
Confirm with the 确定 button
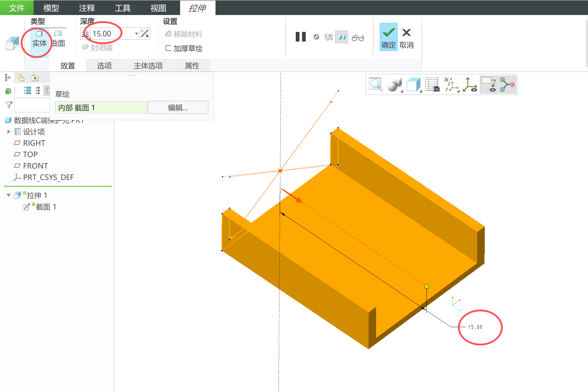coord(388,37)
